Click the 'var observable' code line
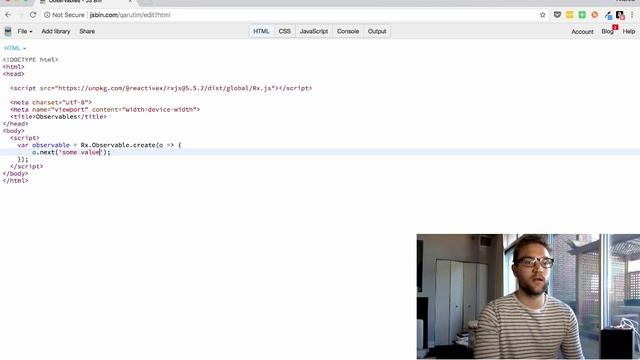This screenshot has width=640, height=360. click(x=99, y=145)
